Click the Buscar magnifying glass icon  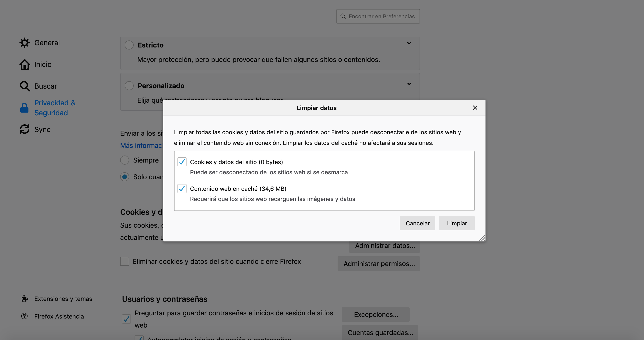(24, 86)
